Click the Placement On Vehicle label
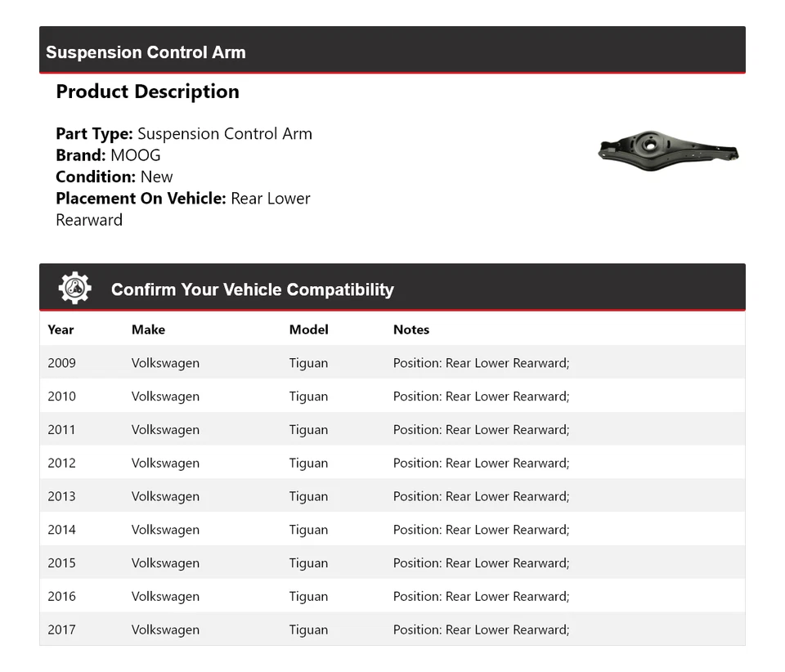This screenshot has width=785, height=672. point(141,199)
